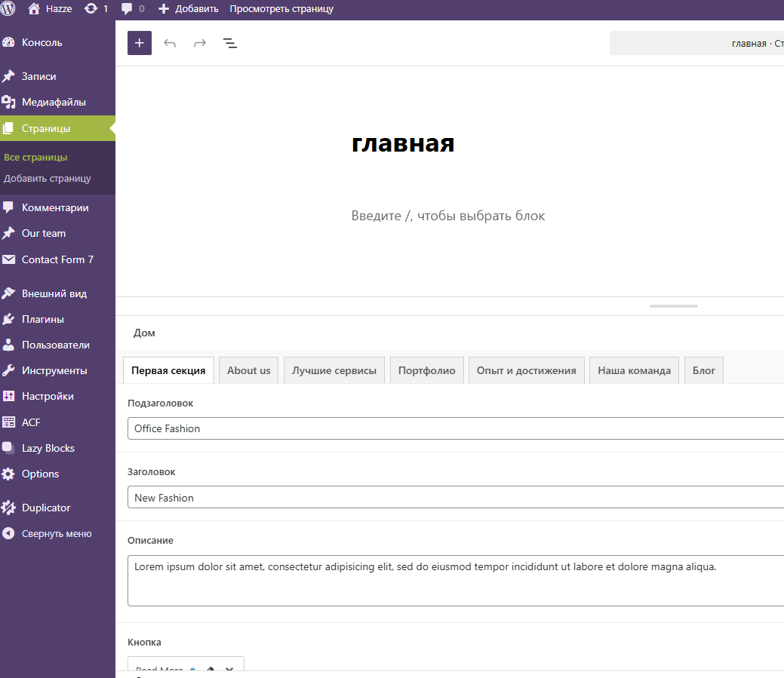Click the empty block placeholder paragraph
The height and width of the screenshot is (678, 784).
448,216
